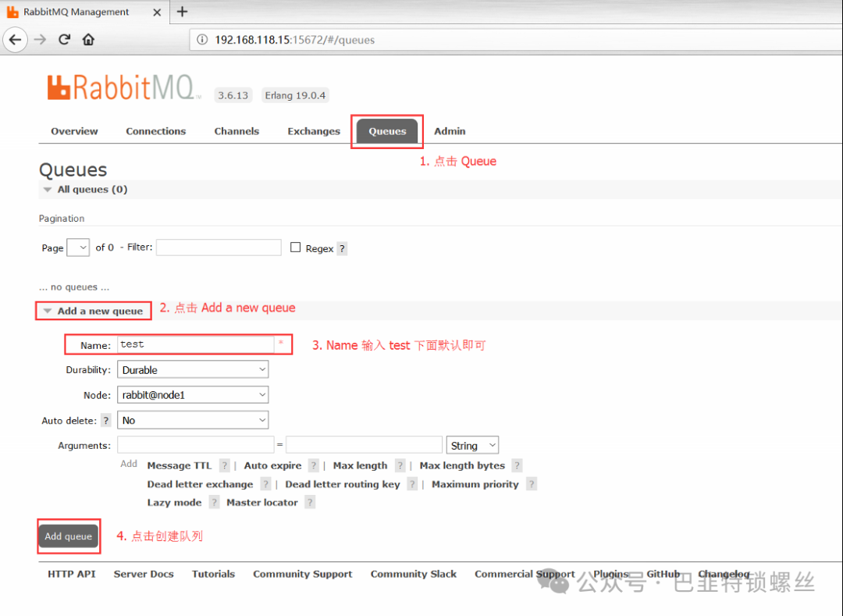Show help for Master locator
Viewport: 843px width, 616px height.
310,503
